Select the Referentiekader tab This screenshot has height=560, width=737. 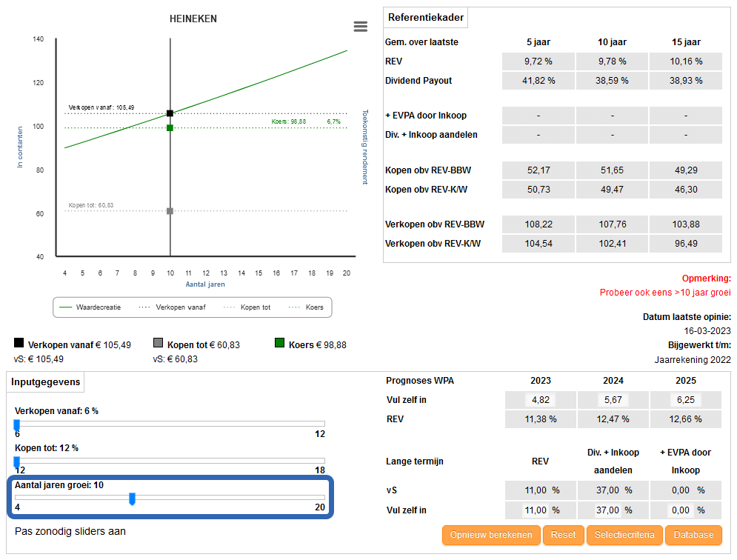coord(426,17)
